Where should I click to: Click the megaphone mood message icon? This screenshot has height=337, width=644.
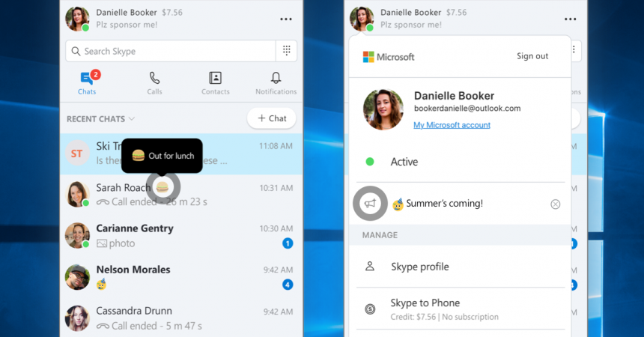(370, 204)
